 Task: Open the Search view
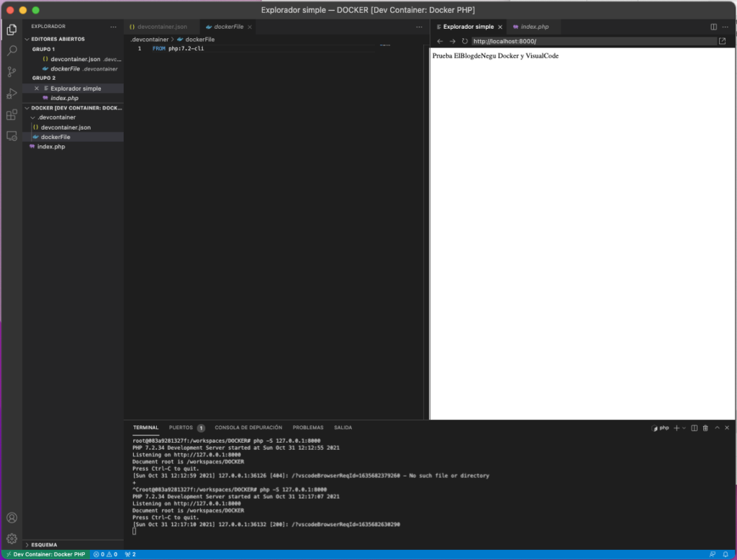[x=11, y=50]
